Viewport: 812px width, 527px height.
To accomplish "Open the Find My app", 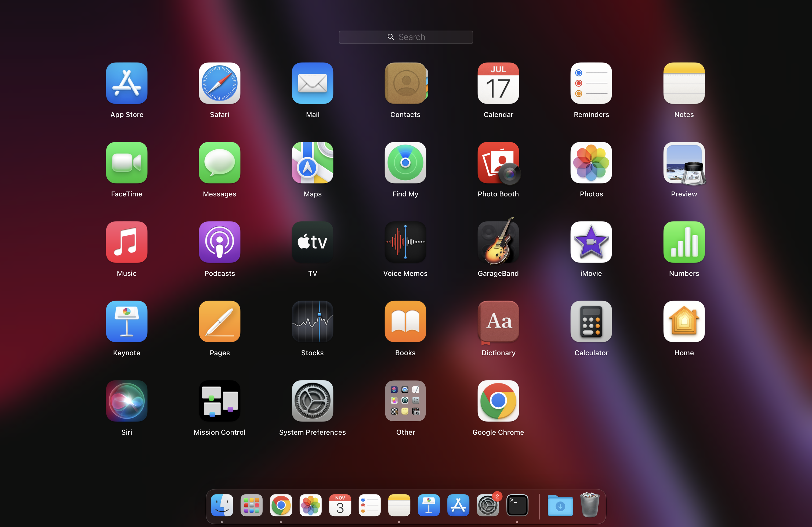I will (405, 163).
